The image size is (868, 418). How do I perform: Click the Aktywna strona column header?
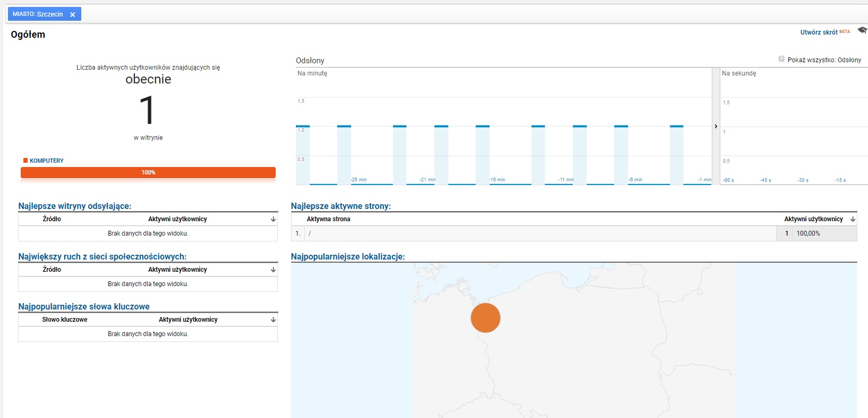click(x=328, y=219)
